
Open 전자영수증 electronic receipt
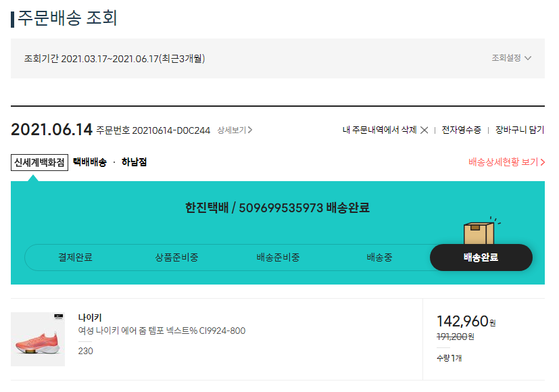coord(461,130)
